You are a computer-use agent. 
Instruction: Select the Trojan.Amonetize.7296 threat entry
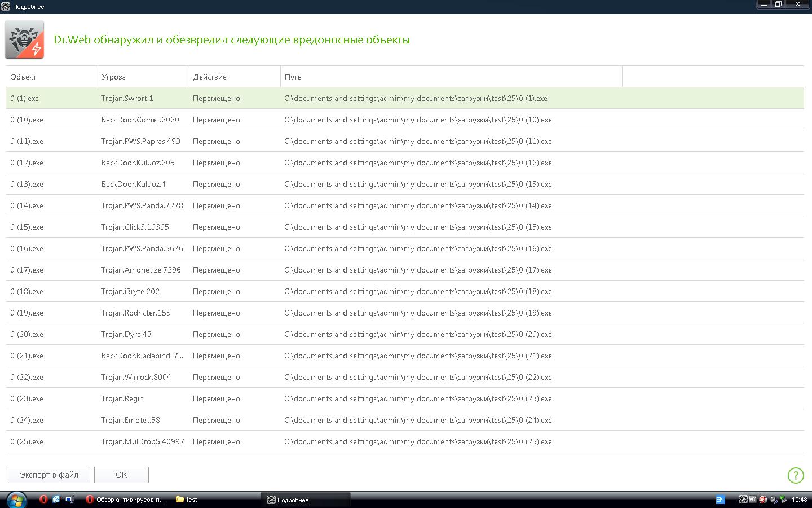point(141,270)
